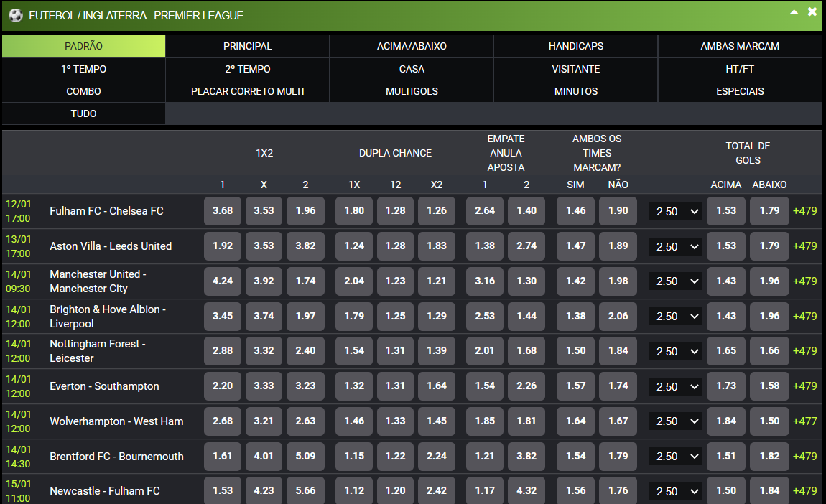The width and height of the screenshot is (826, 504).
Task: Open the HANDICAPS tab
Action: [576, 47]
